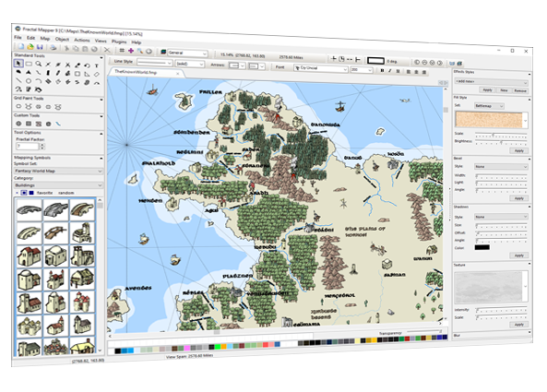547x392 pixels.
Task: Open the Actions menu
Action: [81, 40]
